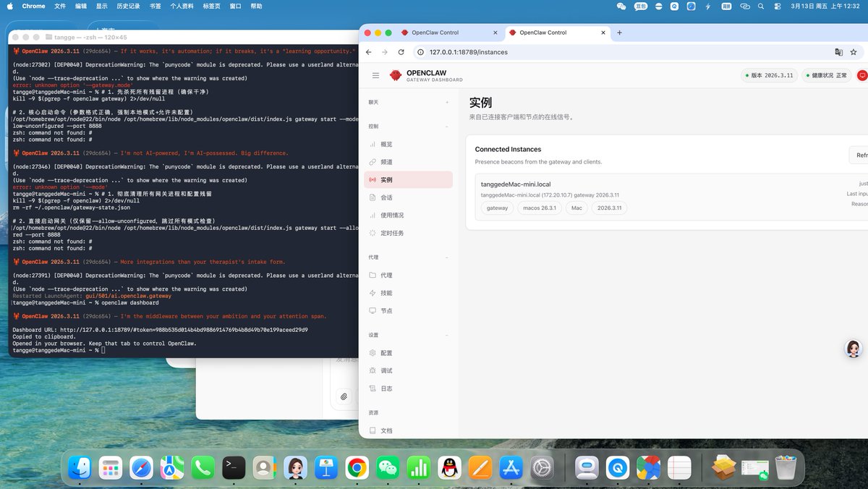This screenshot has height=489, width=868.
Task: Collapse the 代理 sidebar section
Action: coord(446,258)
